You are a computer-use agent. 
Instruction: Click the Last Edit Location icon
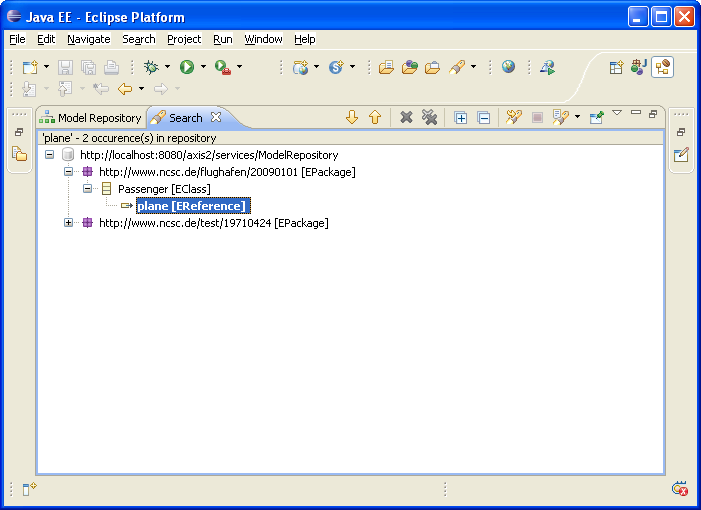(101, 89)
